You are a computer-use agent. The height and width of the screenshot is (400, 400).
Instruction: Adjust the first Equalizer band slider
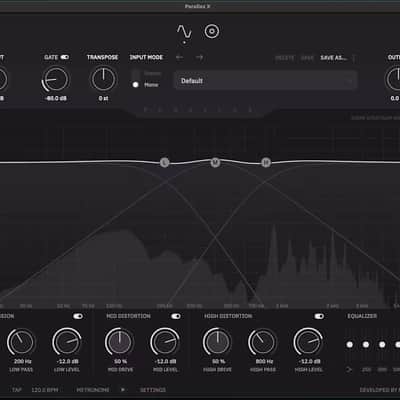(x=349, y=344)
